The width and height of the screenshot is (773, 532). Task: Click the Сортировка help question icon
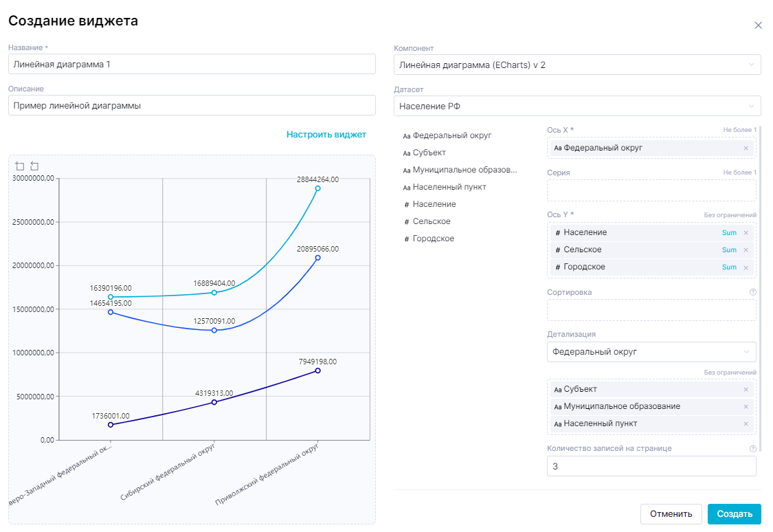tap(753, 292)
